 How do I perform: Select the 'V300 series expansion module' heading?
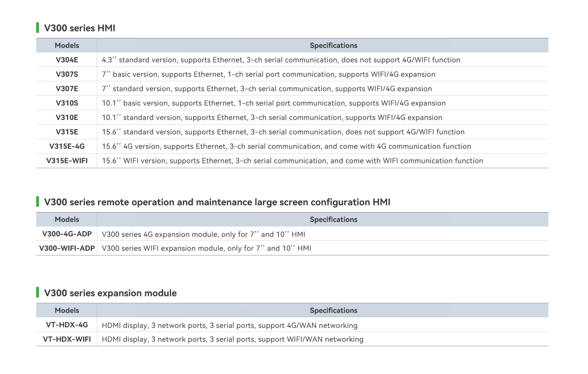coord(110,293)
